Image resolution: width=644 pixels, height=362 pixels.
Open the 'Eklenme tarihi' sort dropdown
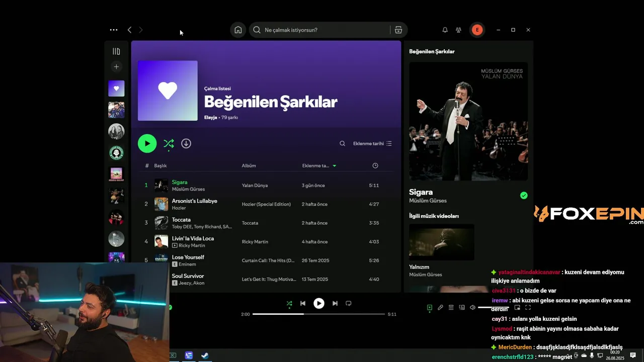click(372, 143)
